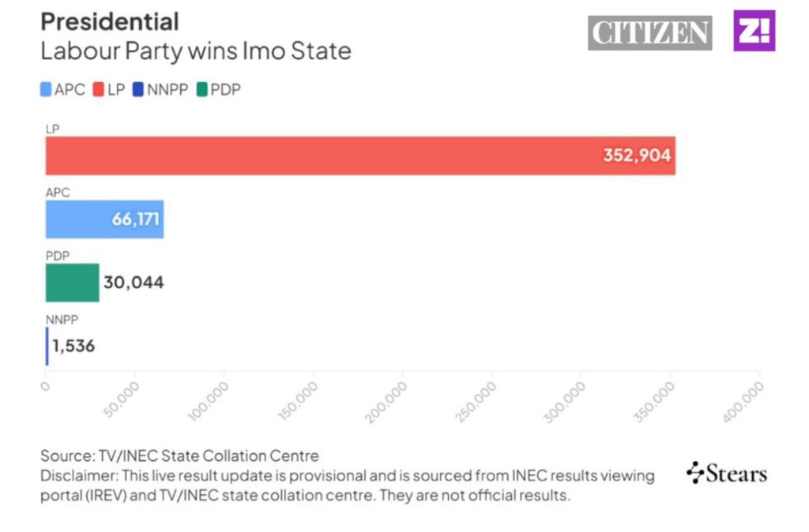
Task: Select the green PDP bar
Action: coord(72,283)
